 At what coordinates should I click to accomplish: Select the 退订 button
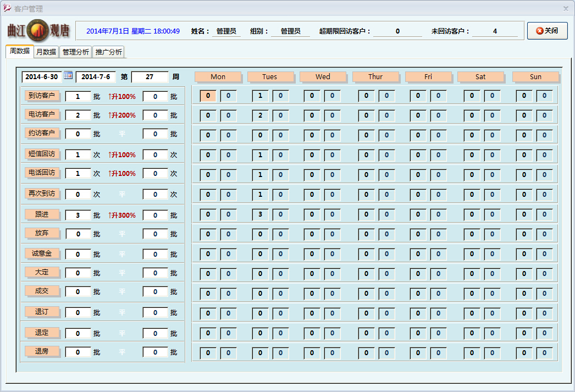coord(42,312)
